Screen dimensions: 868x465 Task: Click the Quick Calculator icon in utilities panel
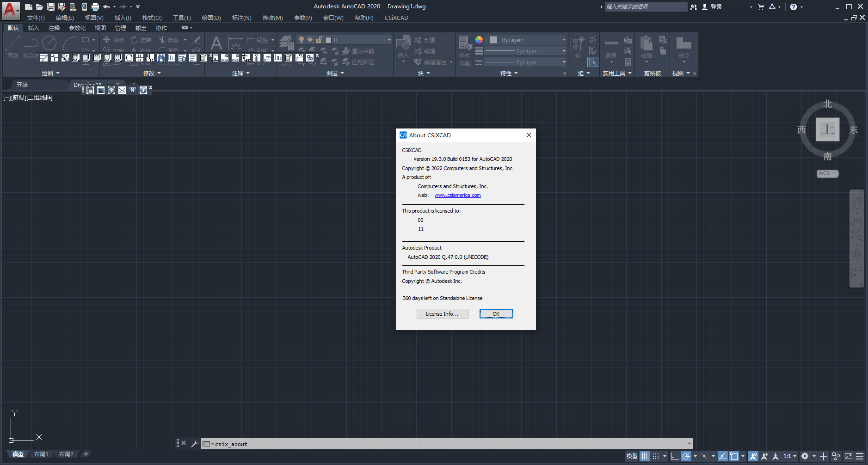click(628, 62)
